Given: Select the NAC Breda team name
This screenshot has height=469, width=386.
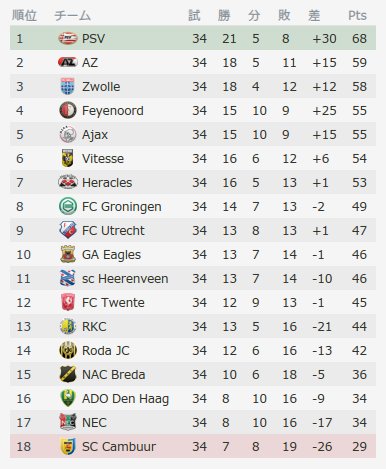Looking at the screenshot, I should pos(114,375).
